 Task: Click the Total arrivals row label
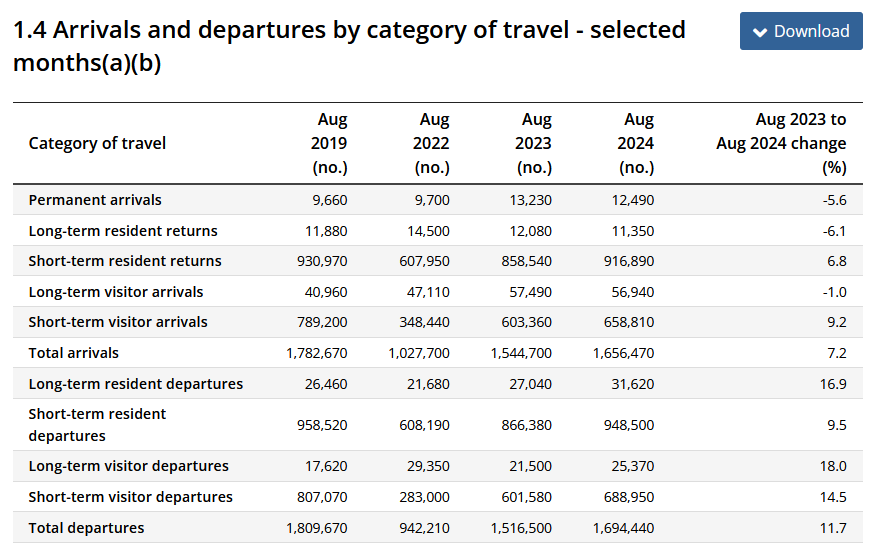(74, 353)
